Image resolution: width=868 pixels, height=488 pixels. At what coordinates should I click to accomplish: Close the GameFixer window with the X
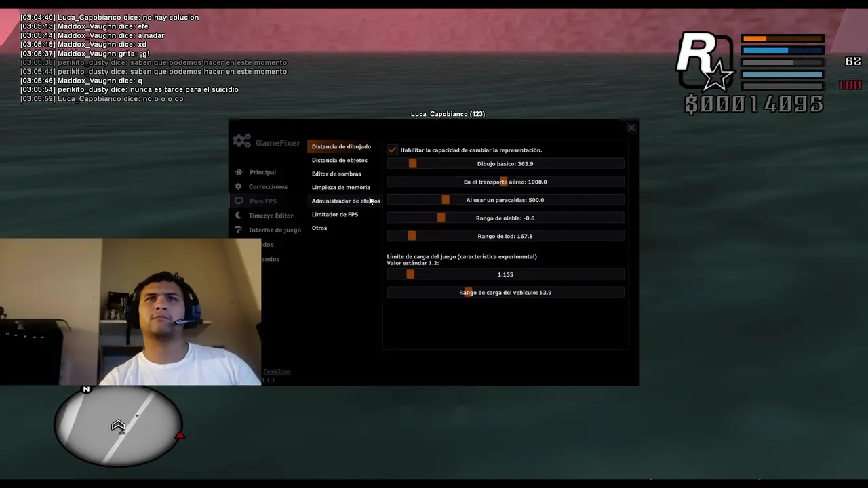(631, 127)
